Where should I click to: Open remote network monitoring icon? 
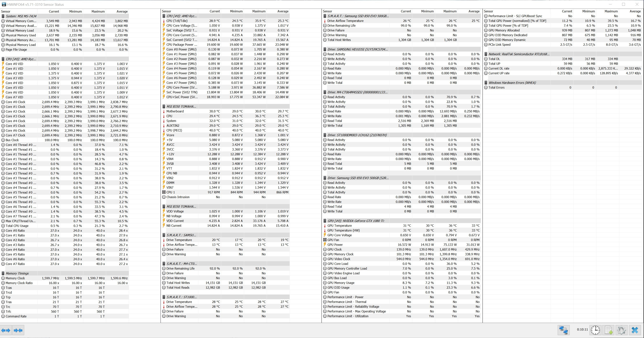click(x=564, y=330)
